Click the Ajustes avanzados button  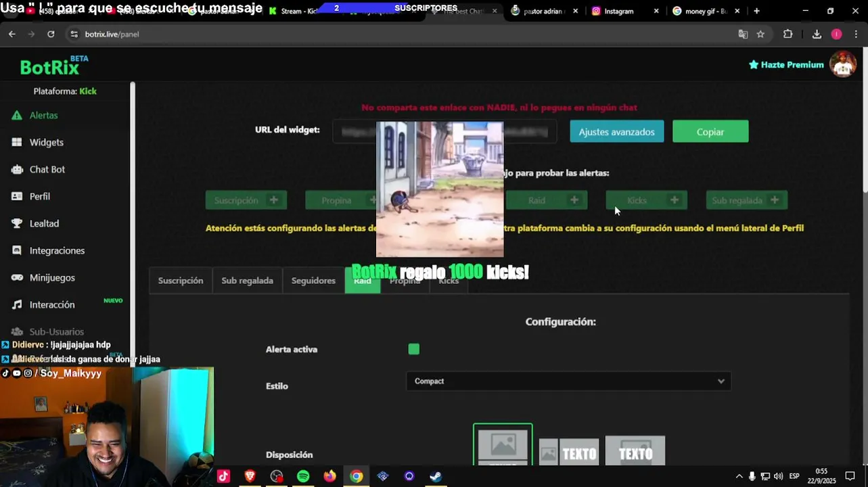tap(617, 132)
